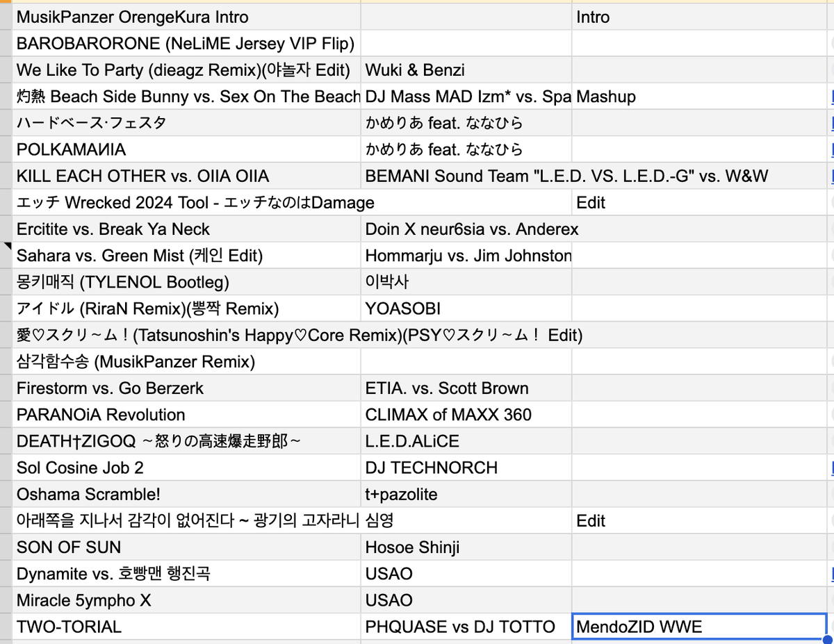Select the '이박사' artist cell
This screenshot has height=644, width=834.
(x=466, y=282)
